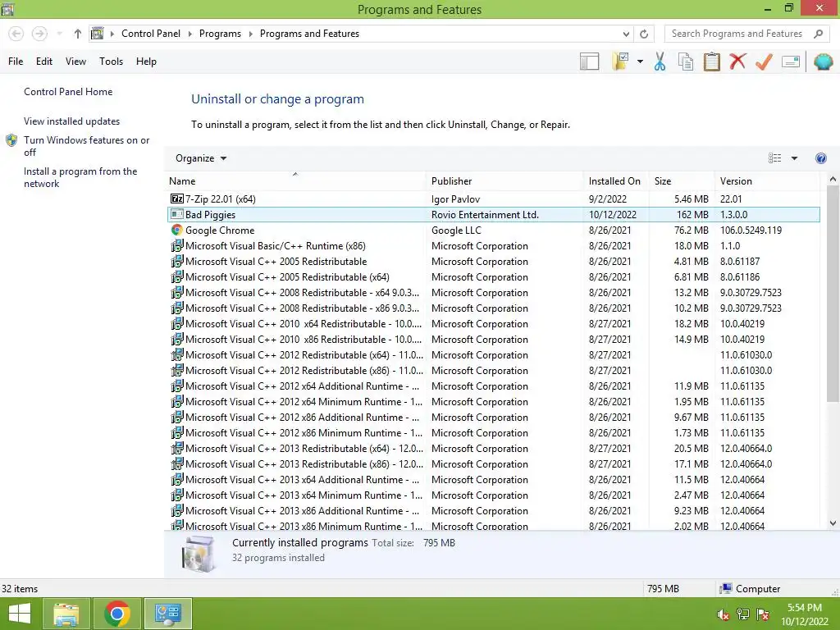Sort by Installed On column header
The image size is (840, 630).
click(616, 181)
